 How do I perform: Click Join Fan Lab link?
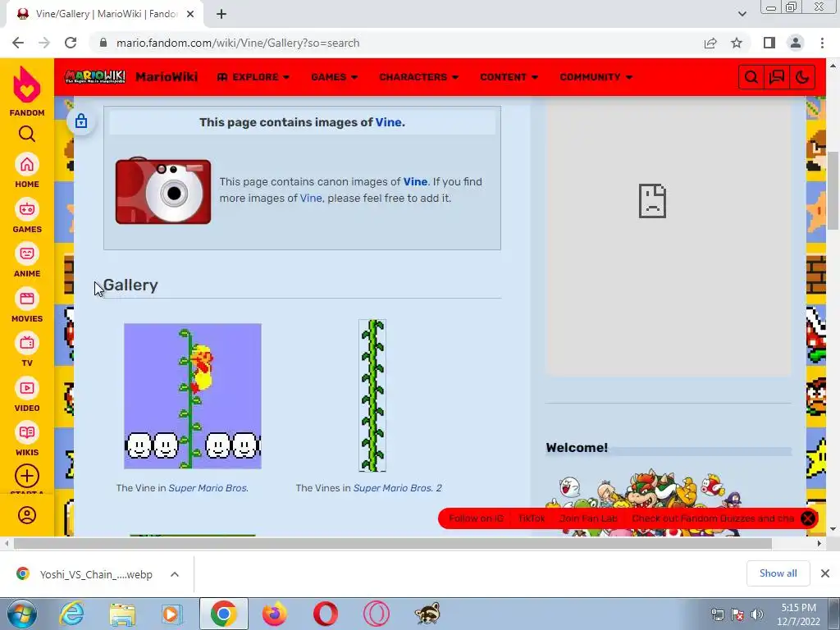(x=588, y=518)
